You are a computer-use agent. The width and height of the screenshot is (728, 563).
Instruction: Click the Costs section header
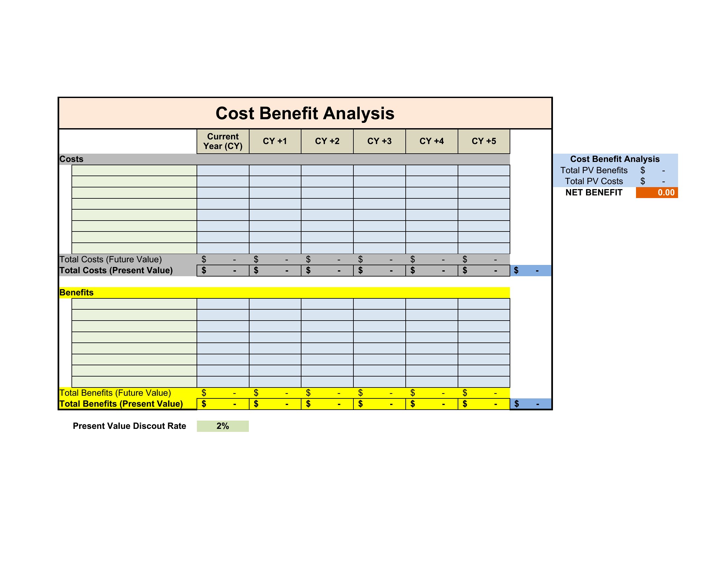[284, 159]
